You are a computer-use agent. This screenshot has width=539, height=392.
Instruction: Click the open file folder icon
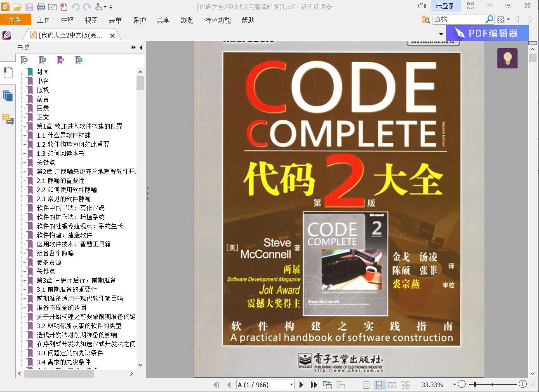pyautogui.click(x=17, y=7)
